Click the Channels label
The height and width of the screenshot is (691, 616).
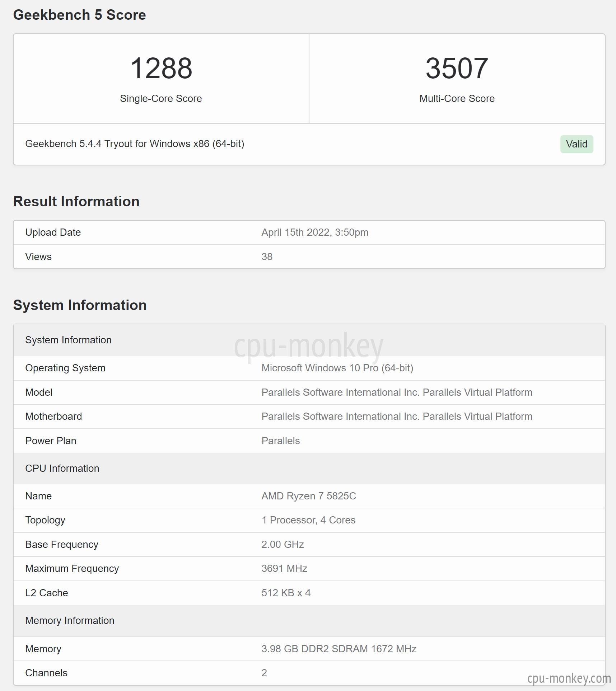(46, 673)
